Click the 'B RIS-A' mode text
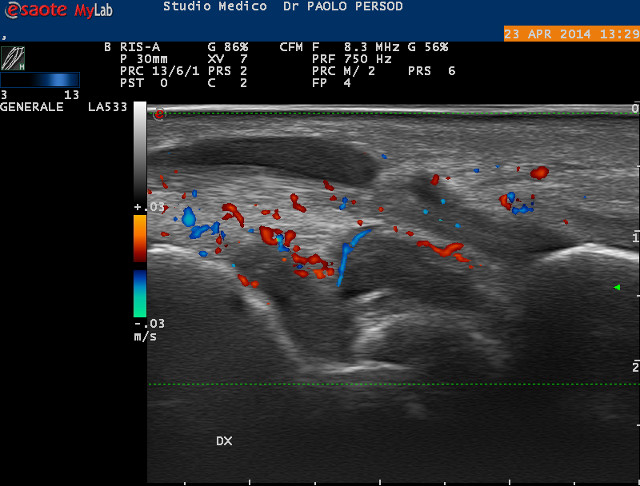The image size is (640, 486). point(132,47)
